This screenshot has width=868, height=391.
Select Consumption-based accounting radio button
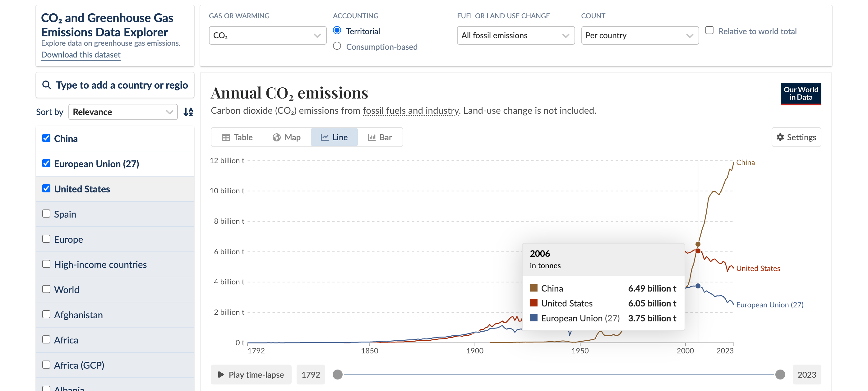pos(337,46)
